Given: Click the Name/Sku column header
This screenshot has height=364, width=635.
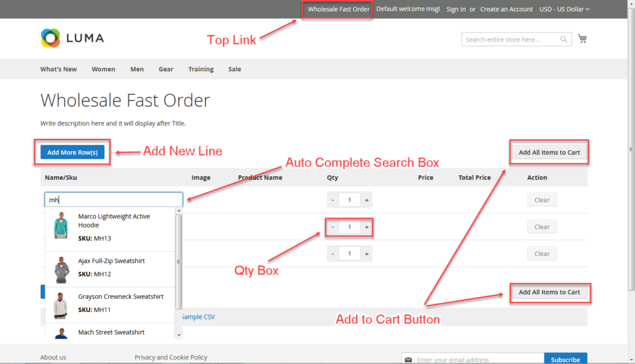Looking at the screenshot, I should (61, 177).
